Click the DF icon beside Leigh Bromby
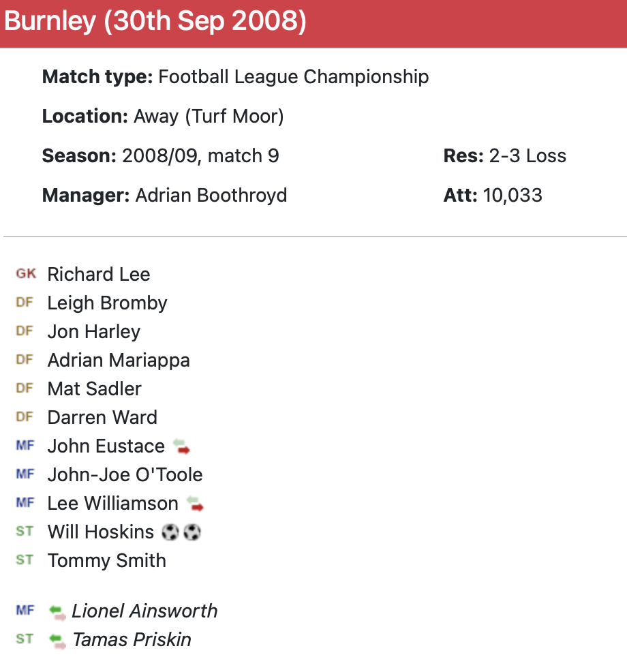This screenshot has height=672, width=627. (x=25, y=303)
